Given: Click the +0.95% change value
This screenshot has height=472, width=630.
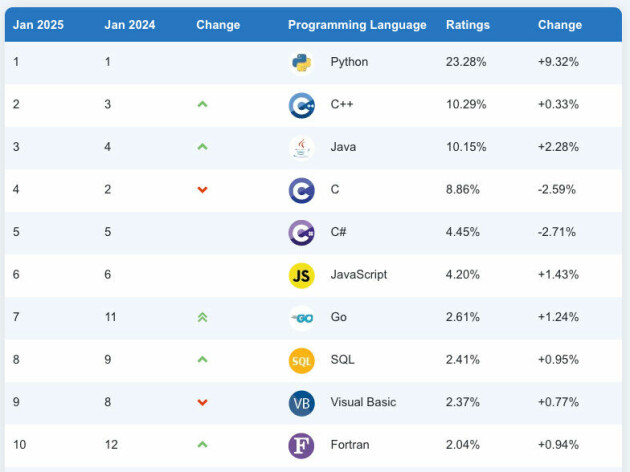Looking at the screenshot, I should tap(558, 360).
